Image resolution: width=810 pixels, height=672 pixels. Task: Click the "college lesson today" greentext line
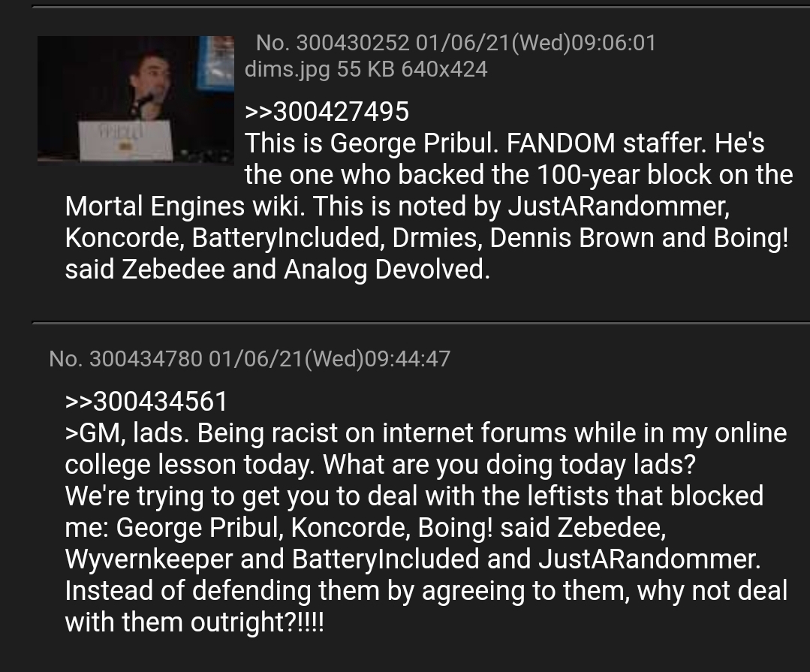380,464
